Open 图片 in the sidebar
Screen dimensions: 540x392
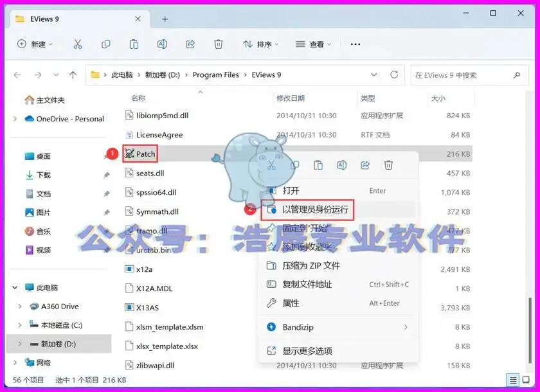click(x=38, y=212)
